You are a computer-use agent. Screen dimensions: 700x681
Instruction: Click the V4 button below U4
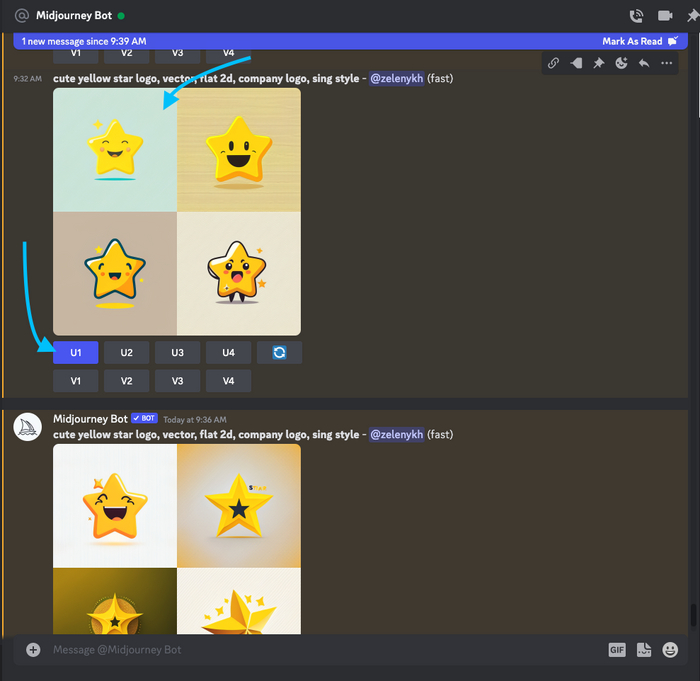228,381
